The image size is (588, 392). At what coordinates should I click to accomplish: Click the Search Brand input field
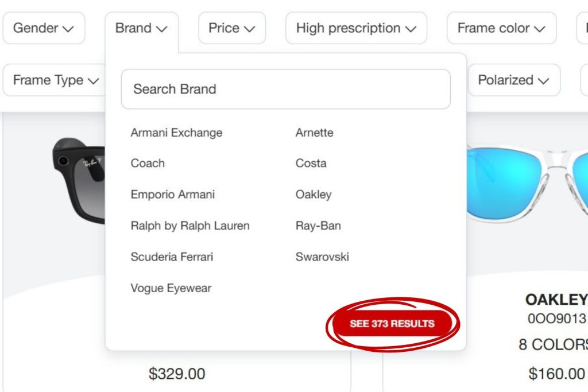coord(285,89)
